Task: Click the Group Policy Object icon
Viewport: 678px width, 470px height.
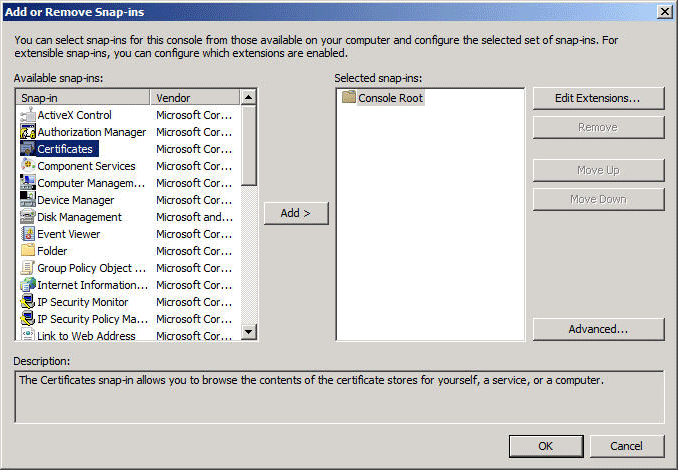Action: click(x=28, y=268)
